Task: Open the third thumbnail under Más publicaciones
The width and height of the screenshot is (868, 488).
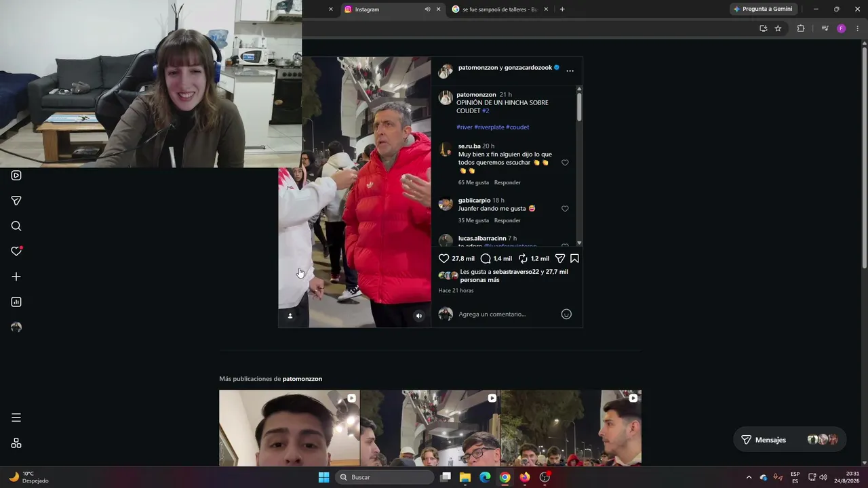Action: coord(571,428)
